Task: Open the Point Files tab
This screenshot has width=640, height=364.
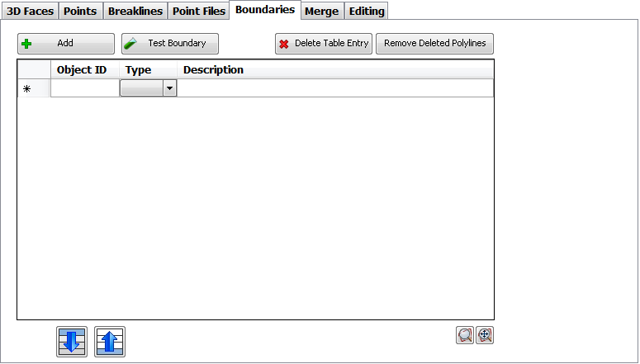Action: (x=199, y=11)
